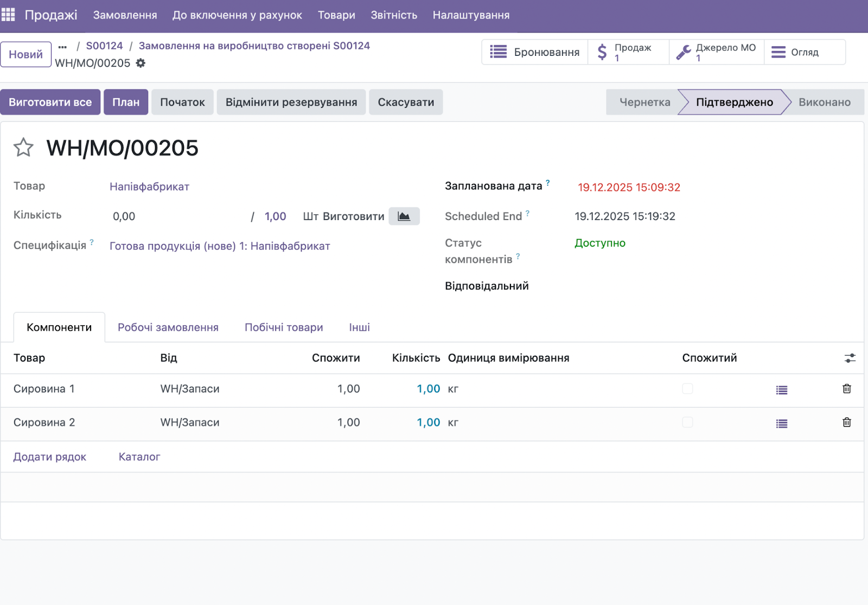Open column settings adjust icon in table
Screen dimensions: 868x605
pos(850,358)
